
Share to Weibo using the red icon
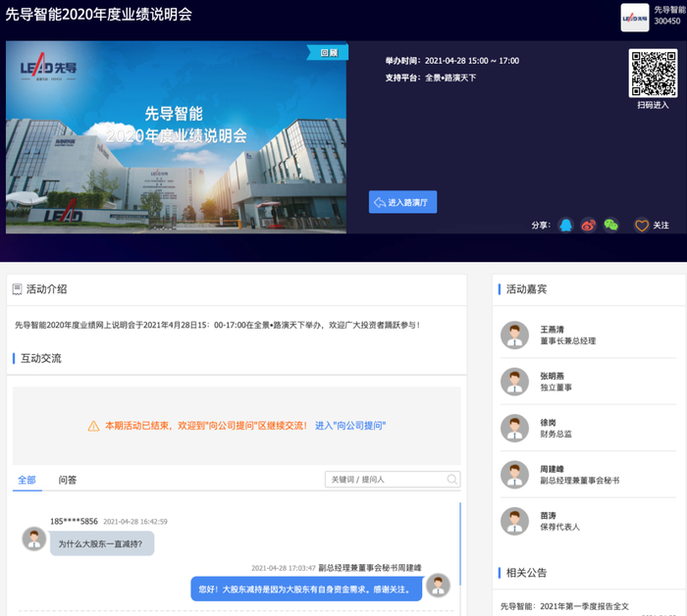click(588, 225)
